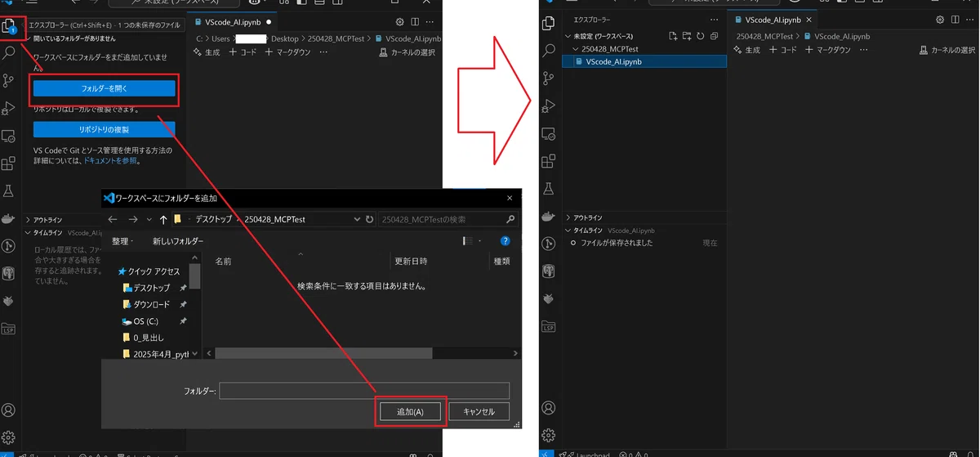980x457 pixels.
Task: Select VScode_AI.ipynb tab in right window
Action: [x=772, y=20]
